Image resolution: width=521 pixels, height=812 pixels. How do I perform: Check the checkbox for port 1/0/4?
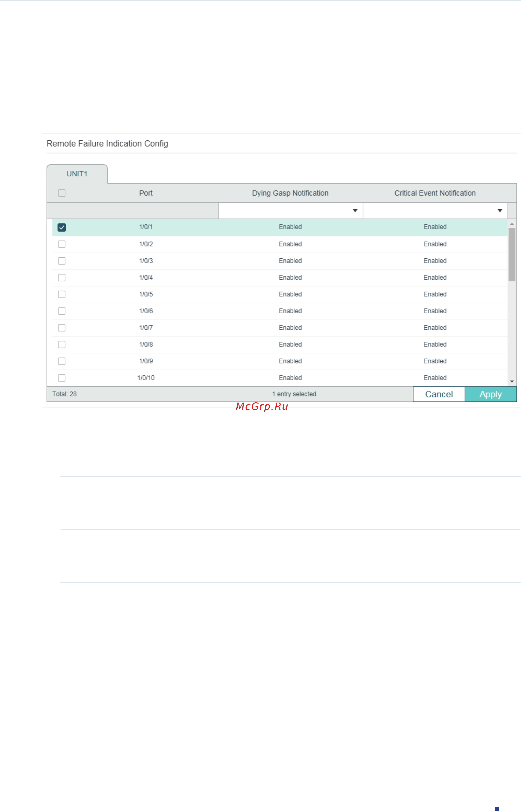(62, 278)
